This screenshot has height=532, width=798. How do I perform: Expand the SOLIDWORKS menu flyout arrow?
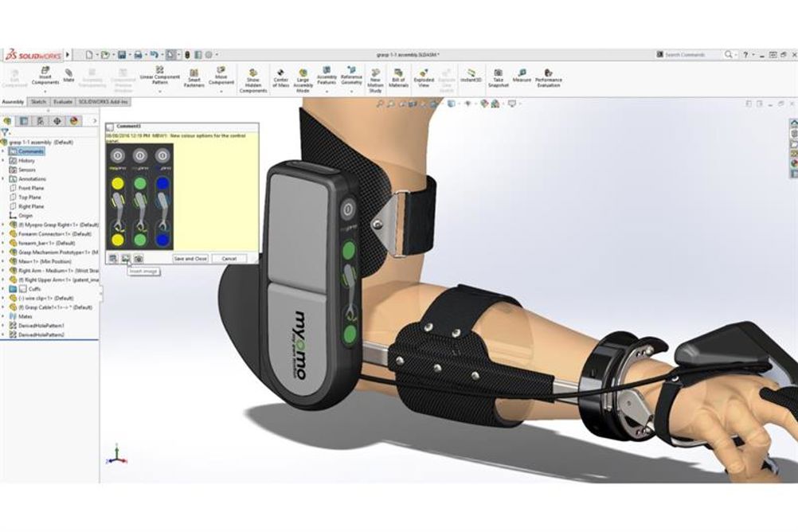(x=68, y=54)
